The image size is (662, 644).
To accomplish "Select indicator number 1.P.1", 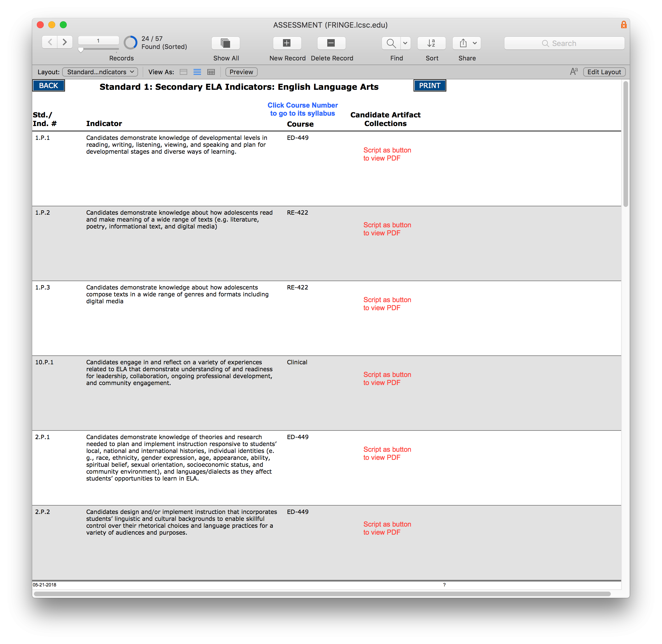I will tap(42, 138).
